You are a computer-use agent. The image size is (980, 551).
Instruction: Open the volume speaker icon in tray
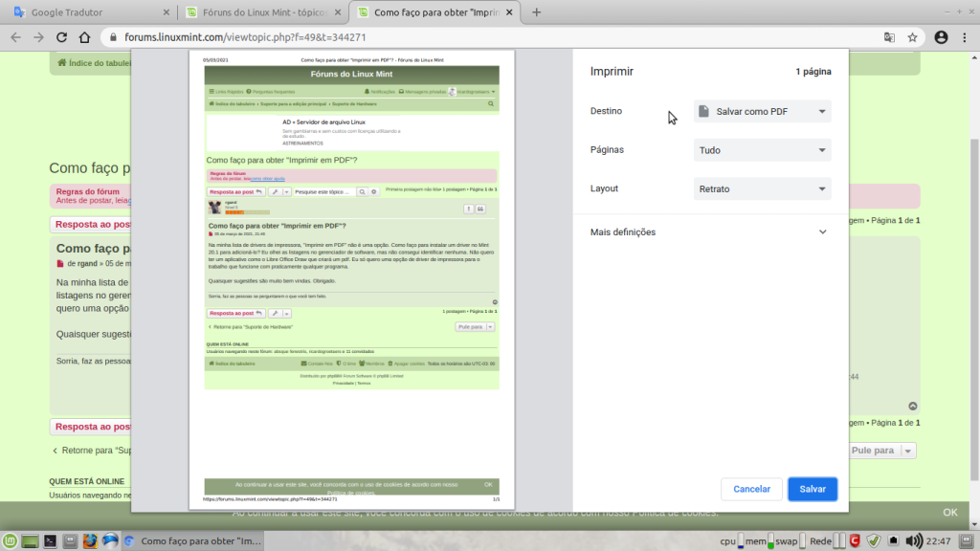(913, 541)
